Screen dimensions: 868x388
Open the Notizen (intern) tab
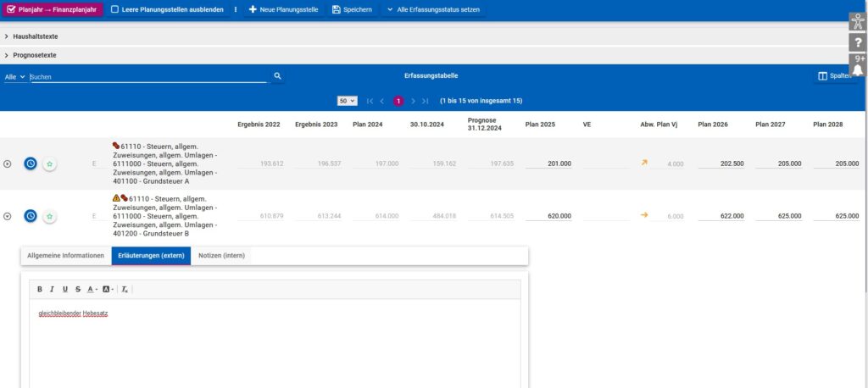coord(221,255)
